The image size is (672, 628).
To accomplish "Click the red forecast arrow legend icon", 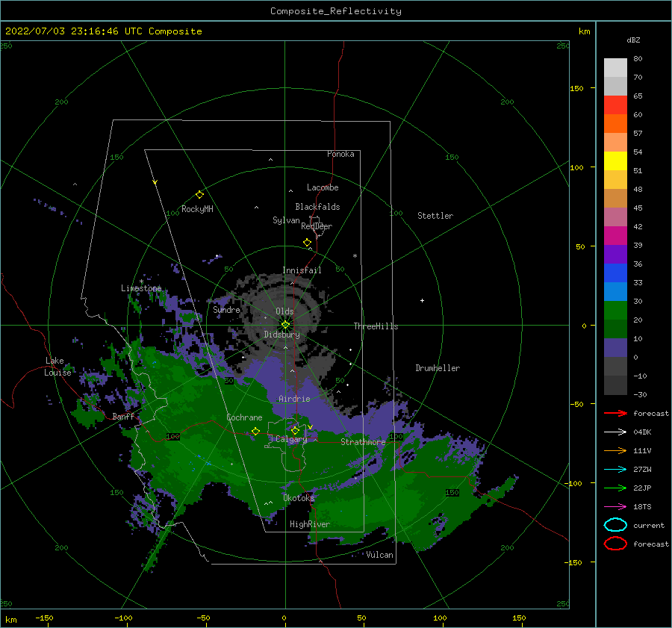I will pos(615,413).
